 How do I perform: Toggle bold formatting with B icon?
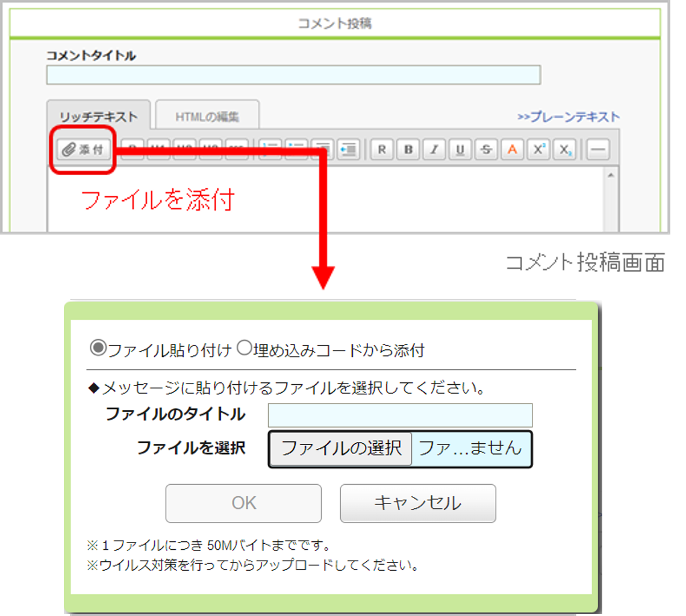408,149
